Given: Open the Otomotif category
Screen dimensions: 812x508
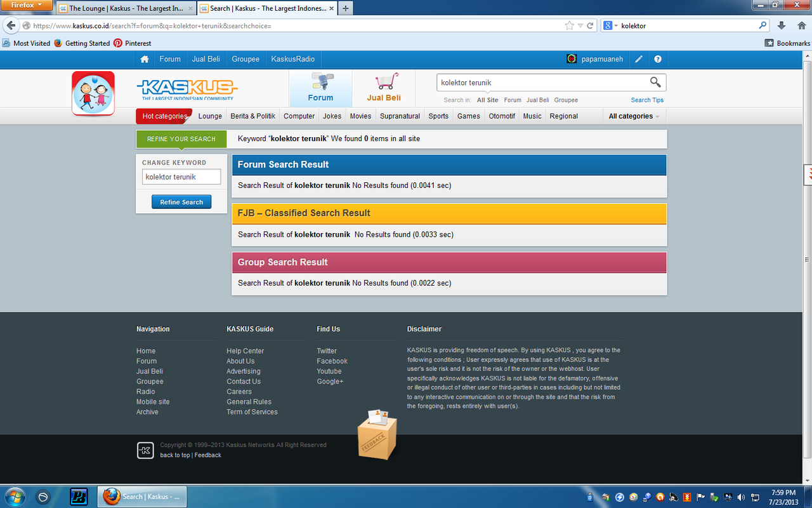Looking at the screenshot, I should tap(502, 116).
